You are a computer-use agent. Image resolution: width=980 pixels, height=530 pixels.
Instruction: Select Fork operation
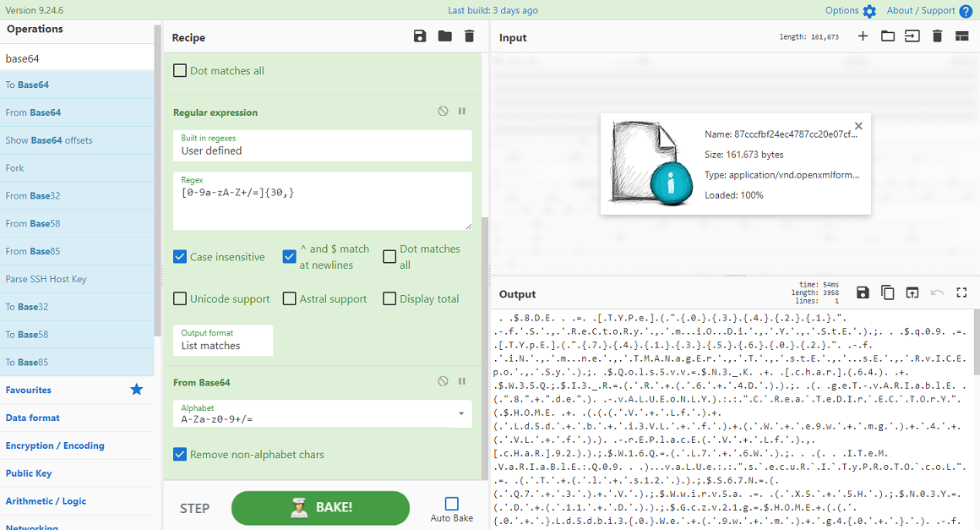pos(77,168)
